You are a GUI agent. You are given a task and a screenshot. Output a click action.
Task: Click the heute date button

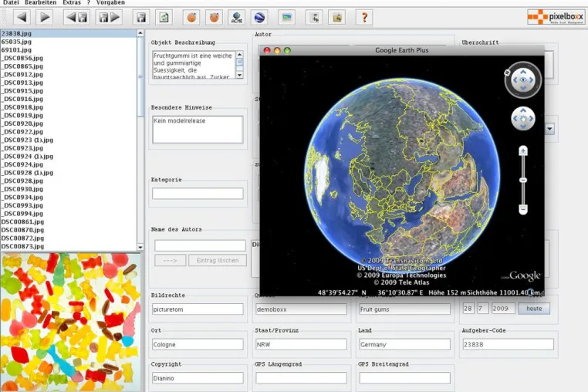[534, 309]
